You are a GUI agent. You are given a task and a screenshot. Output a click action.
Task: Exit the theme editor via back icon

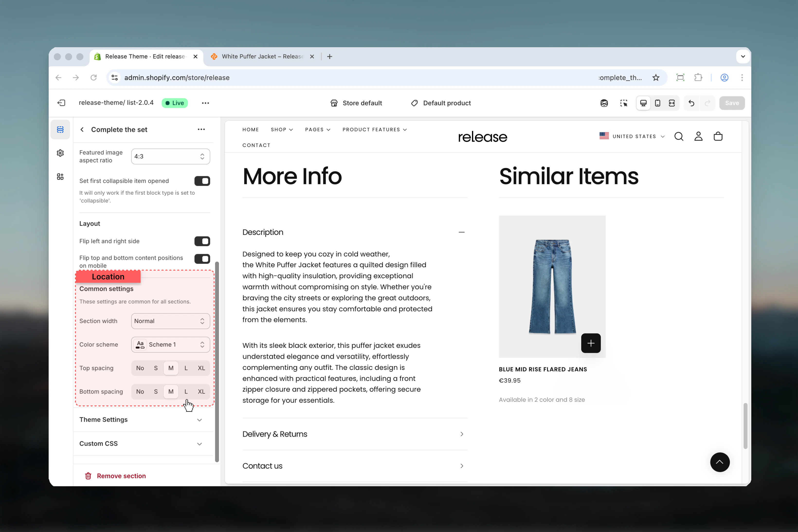tap(61, 103)
